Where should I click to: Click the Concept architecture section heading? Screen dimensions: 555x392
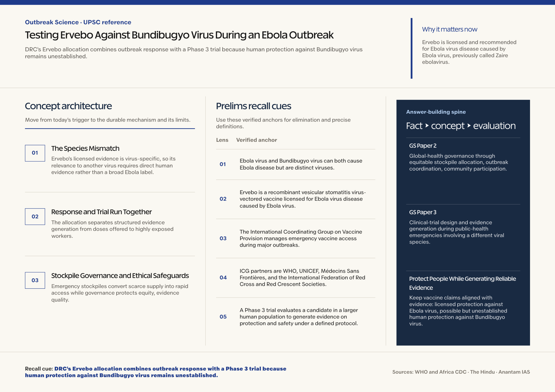click(68, 106)
